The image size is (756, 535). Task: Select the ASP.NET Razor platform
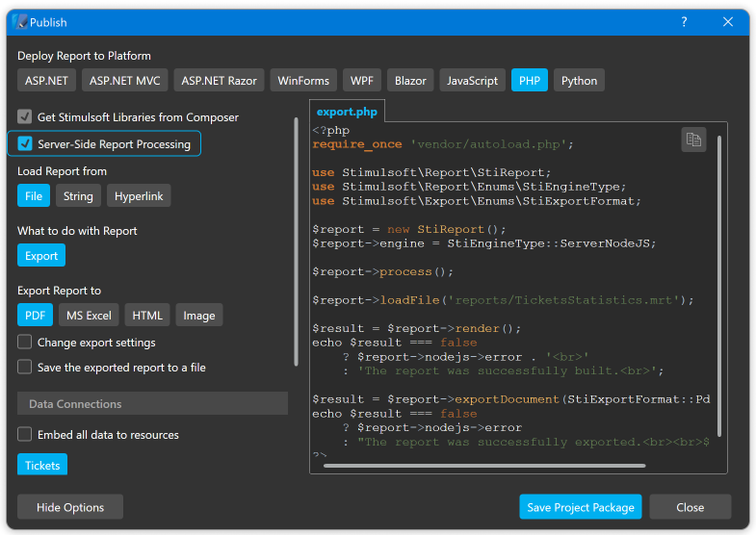click(x=219, y=81)
